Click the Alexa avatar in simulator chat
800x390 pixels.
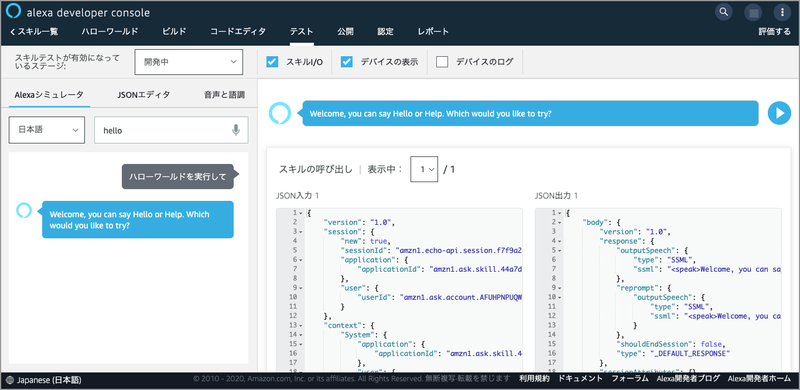[x=24, y=210]
